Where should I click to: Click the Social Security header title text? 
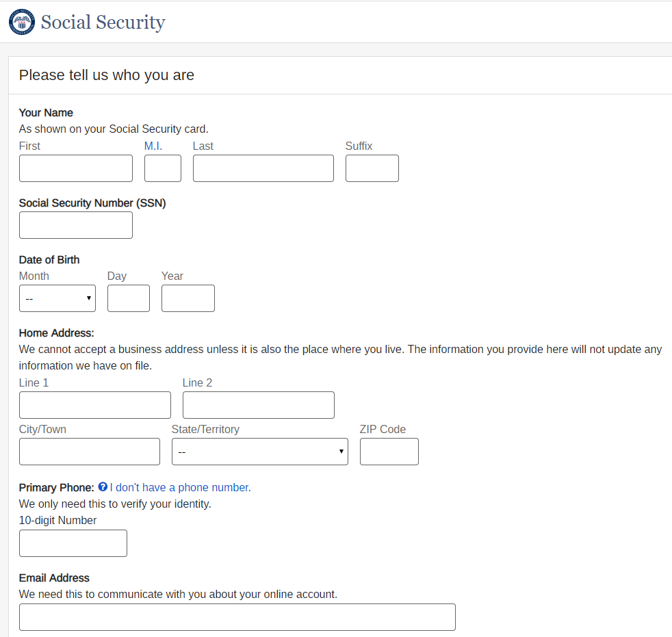coord(103,22)
